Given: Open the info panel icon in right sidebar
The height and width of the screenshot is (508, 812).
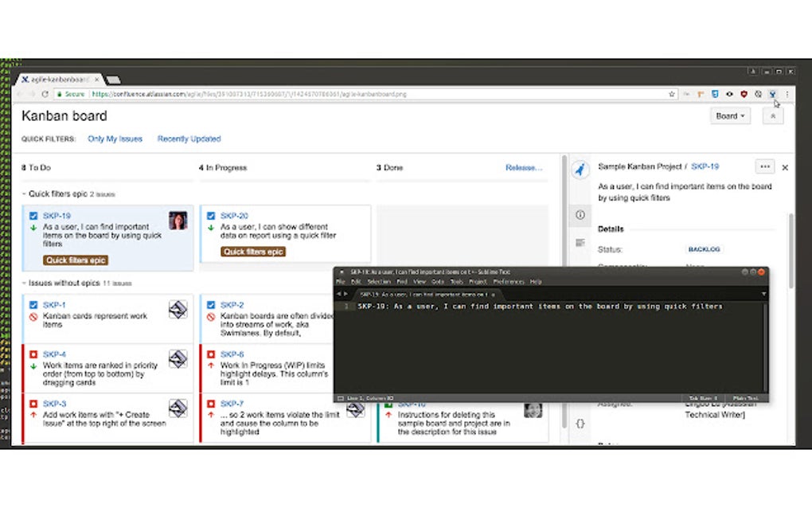Looking at the screenshot, I should [x=580, y=213].
